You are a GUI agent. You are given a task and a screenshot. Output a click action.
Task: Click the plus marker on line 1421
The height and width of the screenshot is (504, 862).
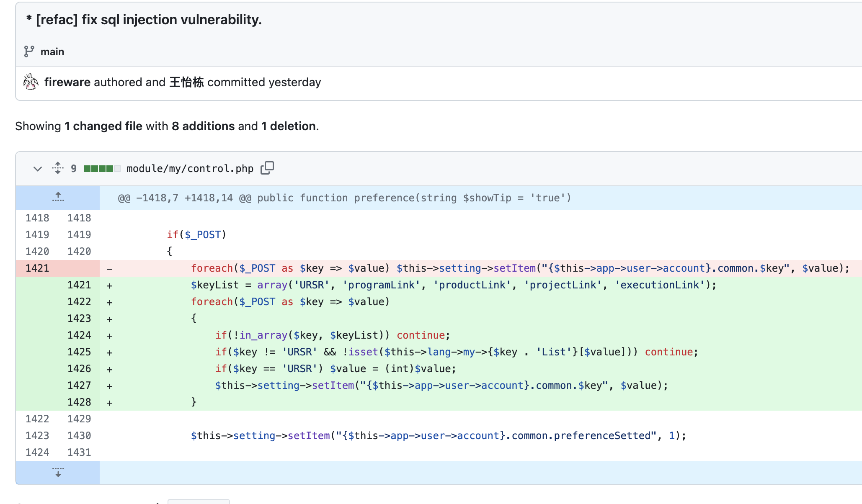tap(109, 286)
